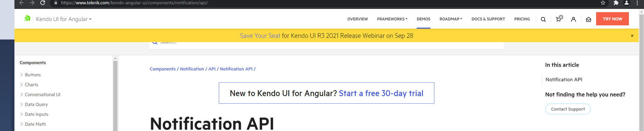This screenshot has width=644, height=131.
Task: Open the browser extensions puzzle icon
Action: point(616,3)
